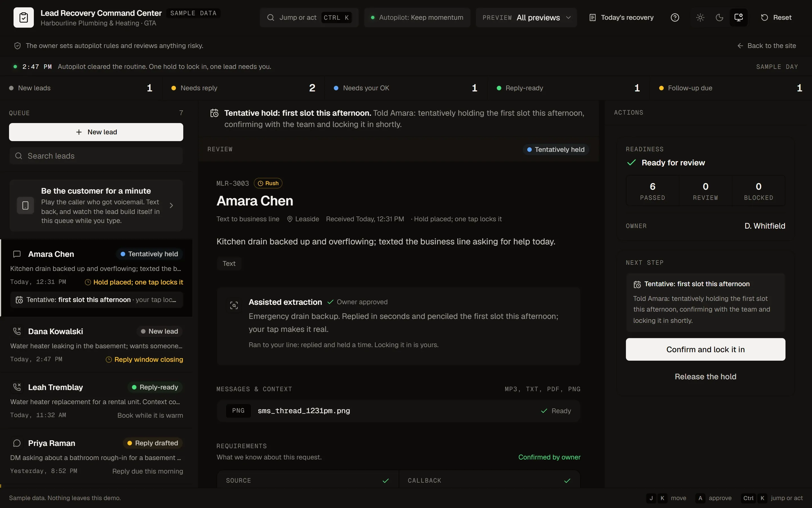
Task: Click Autopilot: Keep momentum pill
Action: click(417, 17)
